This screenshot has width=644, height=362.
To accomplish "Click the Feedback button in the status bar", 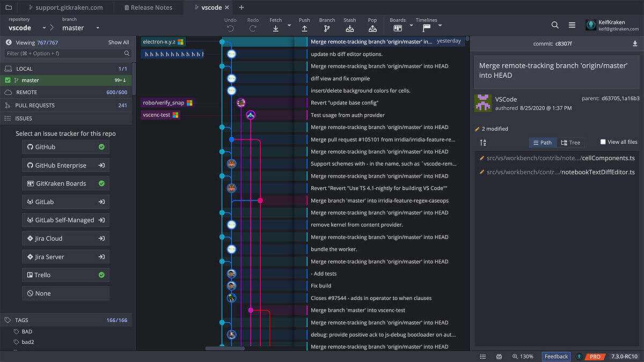I will (x=556, y=356).
